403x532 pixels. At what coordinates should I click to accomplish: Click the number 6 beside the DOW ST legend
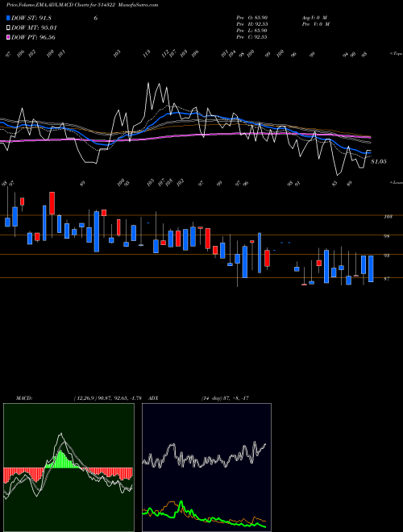96,18
